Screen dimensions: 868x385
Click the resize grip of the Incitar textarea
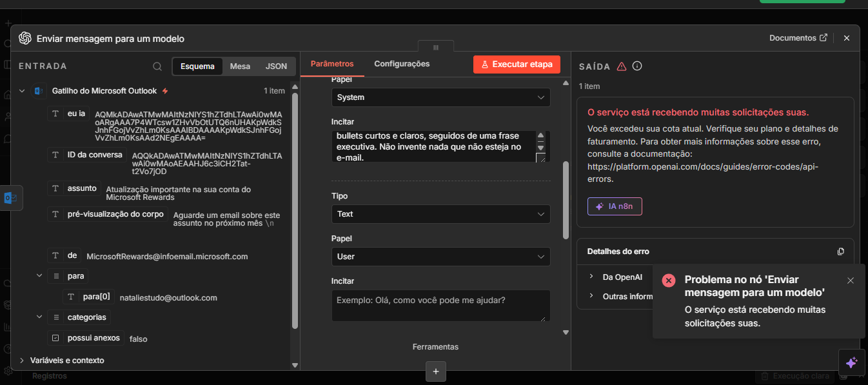(x=540, y=158)
